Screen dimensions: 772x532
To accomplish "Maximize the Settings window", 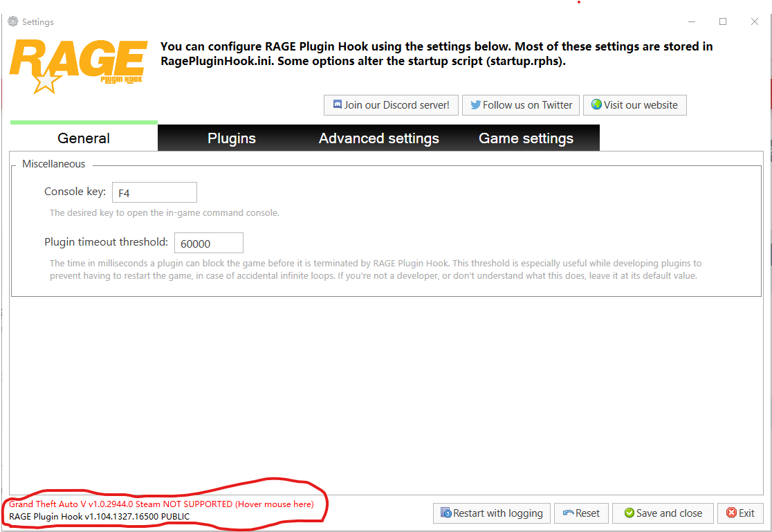I will [x=723, y=21].
